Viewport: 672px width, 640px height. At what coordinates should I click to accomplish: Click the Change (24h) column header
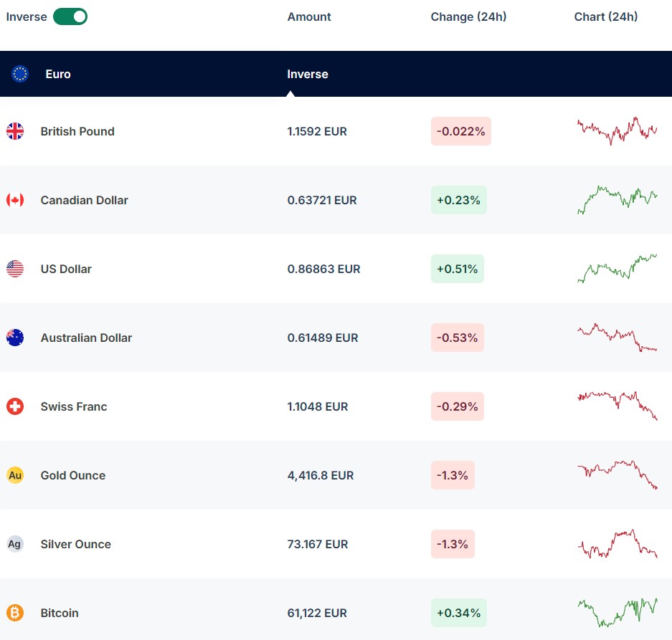[468, 16]
